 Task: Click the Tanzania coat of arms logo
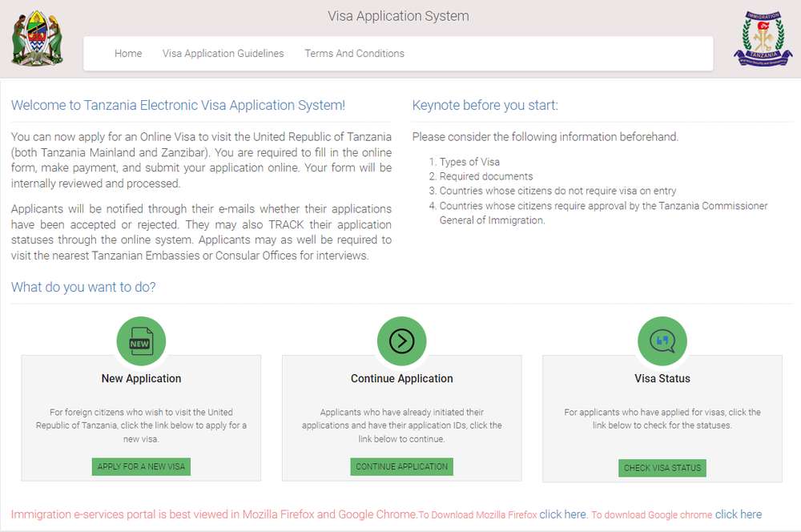click(37, 38)
